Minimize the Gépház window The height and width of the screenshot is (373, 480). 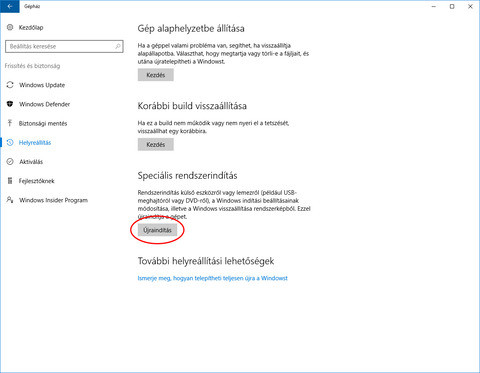pos(434,6)
